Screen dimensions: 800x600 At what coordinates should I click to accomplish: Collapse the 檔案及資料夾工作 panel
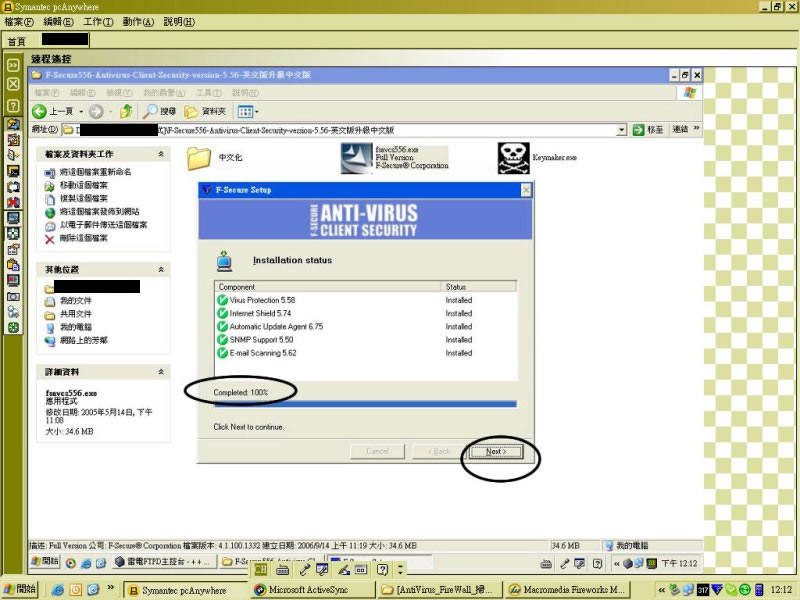click(x=161, y=154)
